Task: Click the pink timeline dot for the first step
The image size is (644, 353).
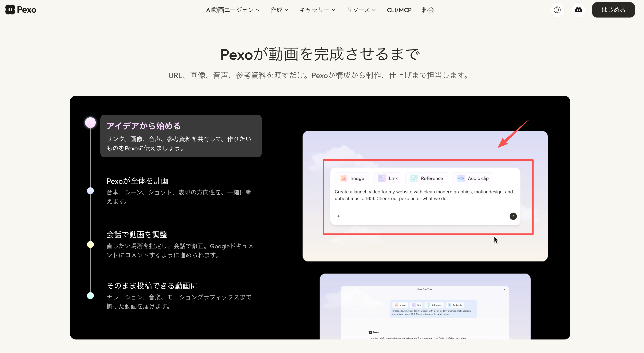Action: [x=90, y=123]
